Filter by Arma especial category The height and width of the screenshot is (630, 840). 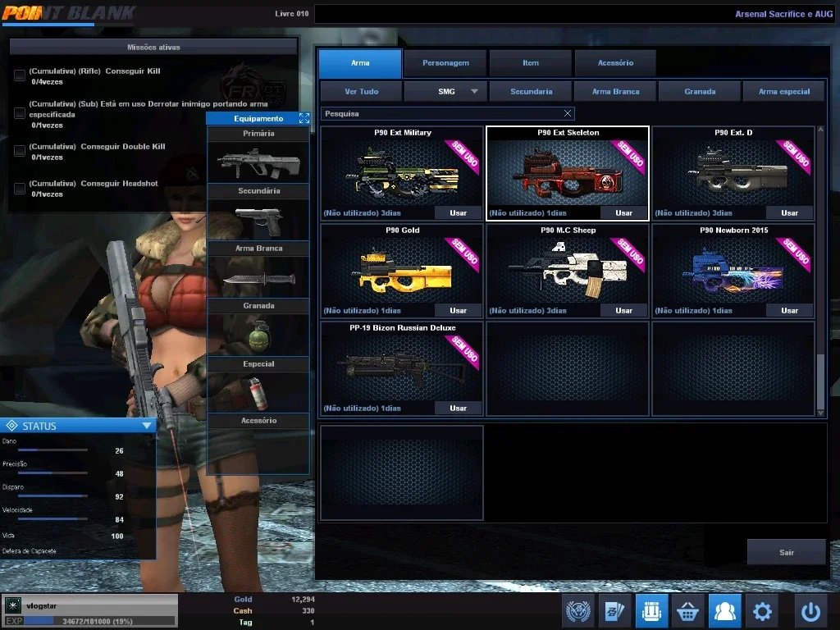pyautogui.click(x=784, y=92)
